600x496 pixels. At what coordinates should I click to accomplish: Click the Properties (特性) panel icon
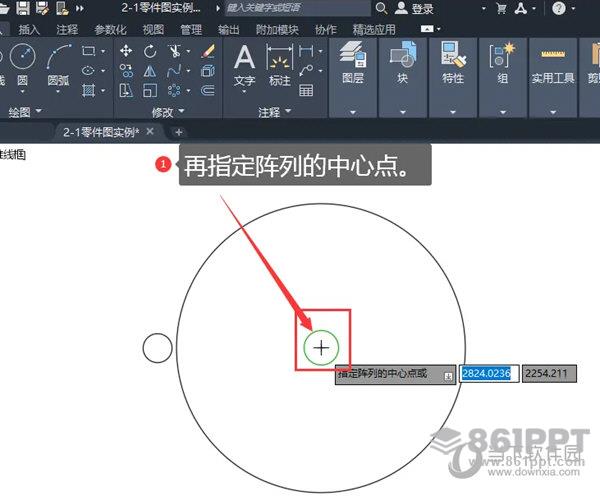(452, 62)
